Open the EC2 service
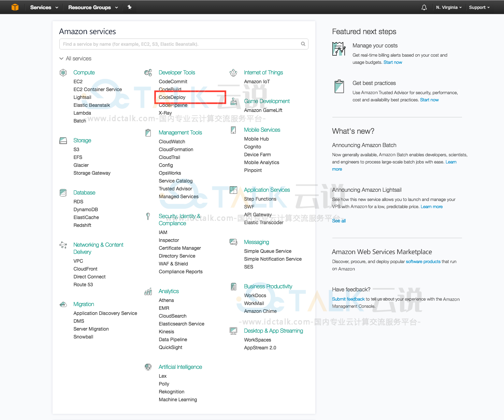Viewport: 504px width, 420px height. [x=78, y=82]
